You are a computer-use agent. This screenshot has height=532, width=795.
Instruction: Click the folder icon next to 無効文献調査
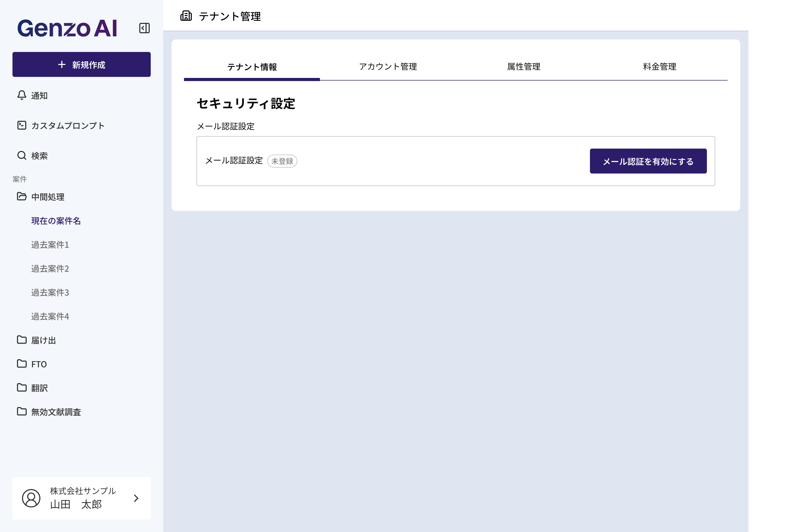(x=22, y=411)
